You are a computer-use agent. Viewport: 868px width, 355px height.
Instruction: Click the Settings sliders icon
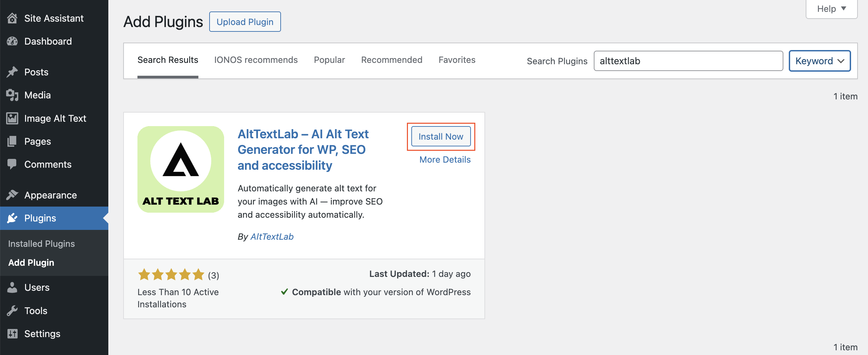[12, 334]
